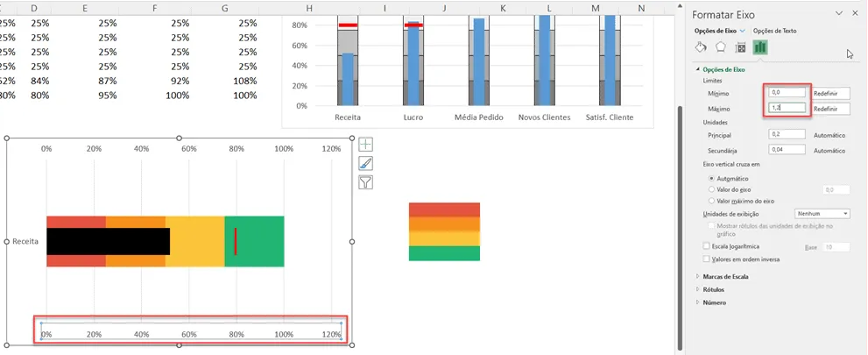
Task: Click Redefinir next to Mínimo
Action: click(x=831, y=93)
